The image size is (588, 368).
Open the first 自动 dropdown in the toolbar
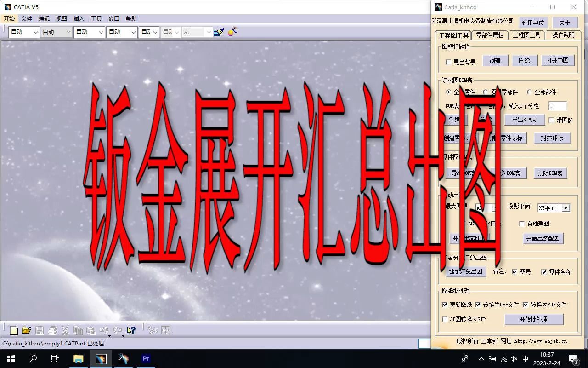click(24, 32)
